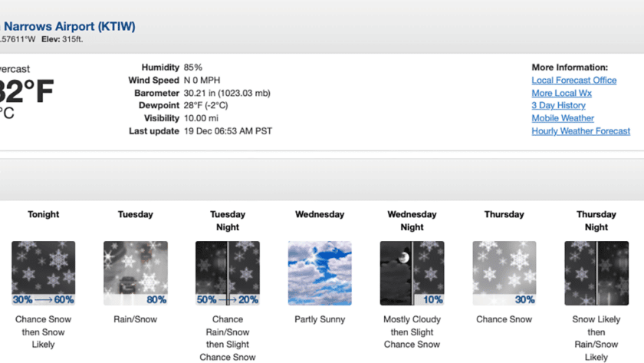
Task: Open Mobile Weather link
Action: pyautogui.click(x=563, y=118)
